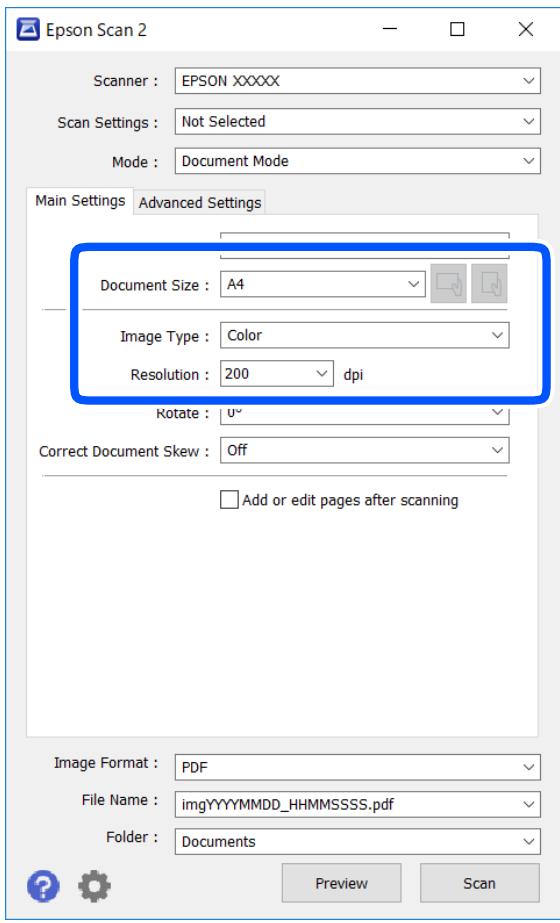Open the Mode Document Mode dropdown
This screenshot has width=560, height=923.
[x=357, y=161]
